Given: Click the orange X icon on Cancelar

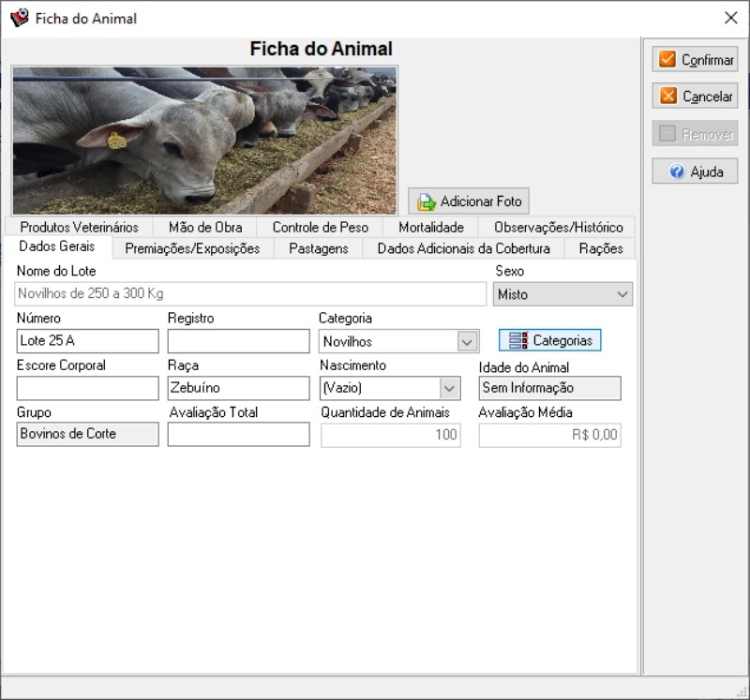Looking at the screenshot, I should pyautogui.click(x=667, y=97).
